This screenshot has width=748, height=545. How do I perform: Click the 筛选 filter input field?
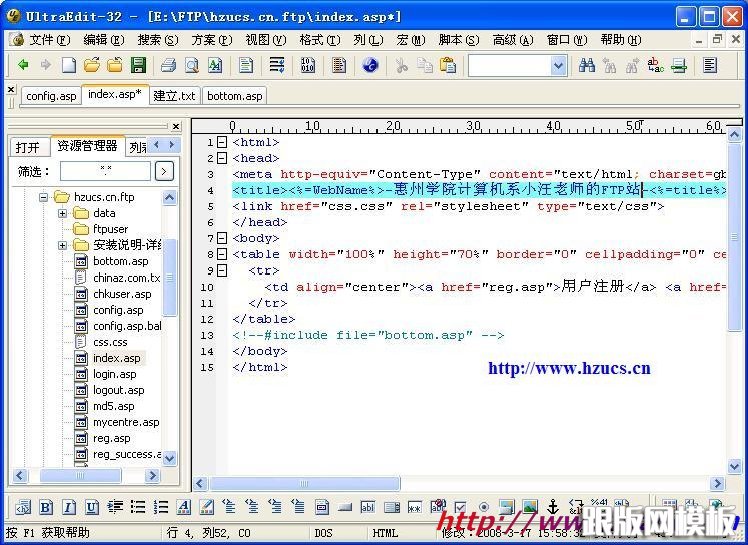105,171
